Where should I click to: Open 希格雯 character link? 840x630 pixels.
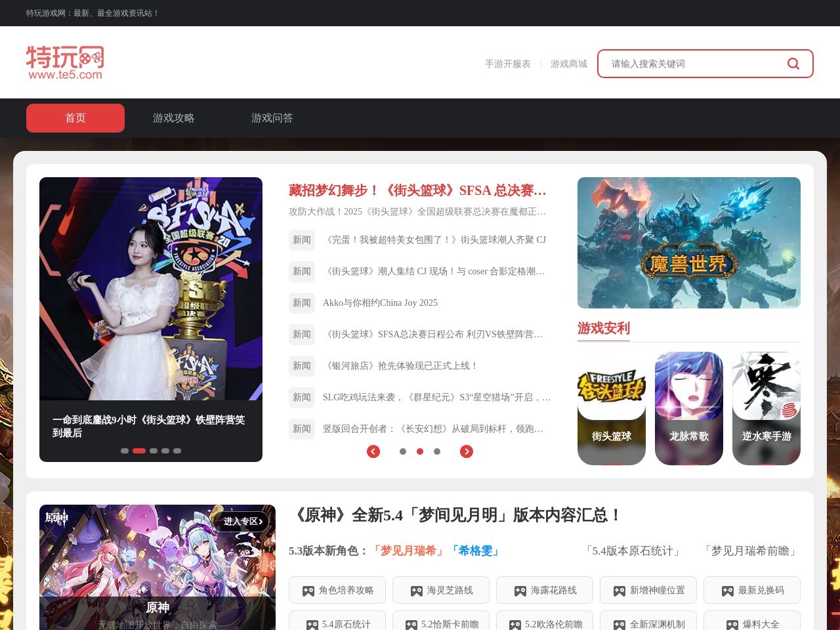474,551
